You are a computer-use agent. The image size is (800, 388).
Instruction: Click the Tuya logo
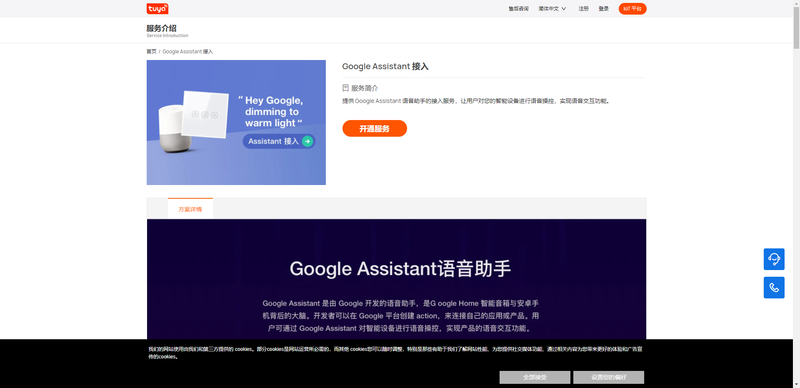click(157, 9)
